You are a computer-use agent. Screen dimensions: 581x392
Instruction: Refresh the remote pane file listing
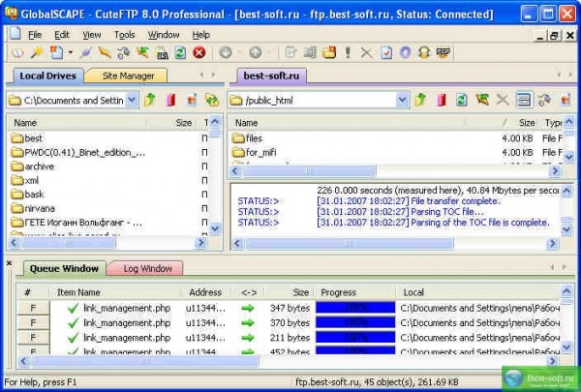click(461, 100)
